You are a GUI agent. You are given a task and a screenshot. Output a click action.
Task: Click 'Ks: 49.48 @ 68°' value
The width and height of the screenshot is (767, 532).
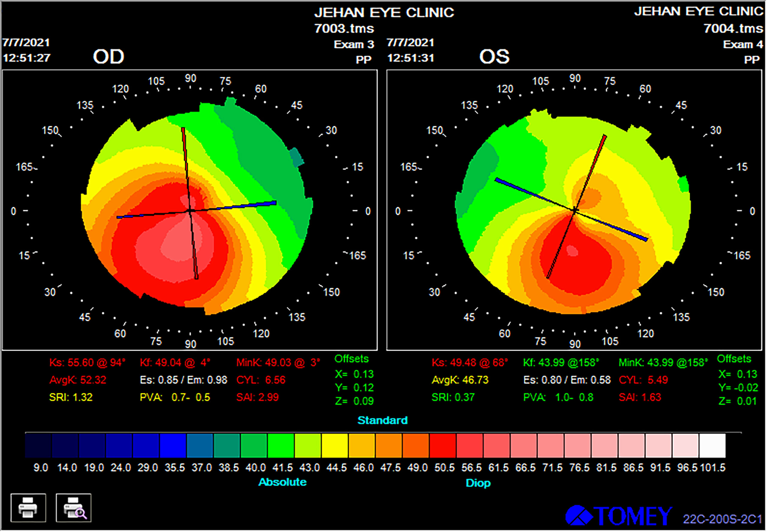(470, 363)
